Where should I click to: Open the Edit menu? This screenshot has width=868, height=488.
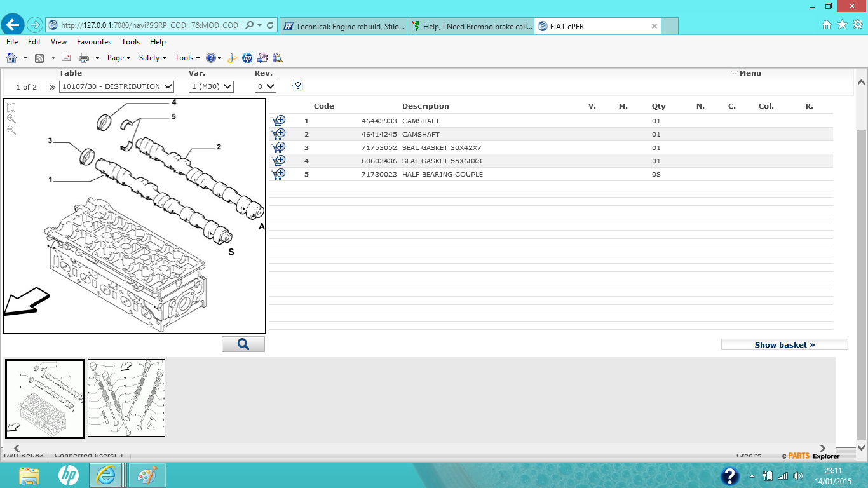(x=34, y=42)
